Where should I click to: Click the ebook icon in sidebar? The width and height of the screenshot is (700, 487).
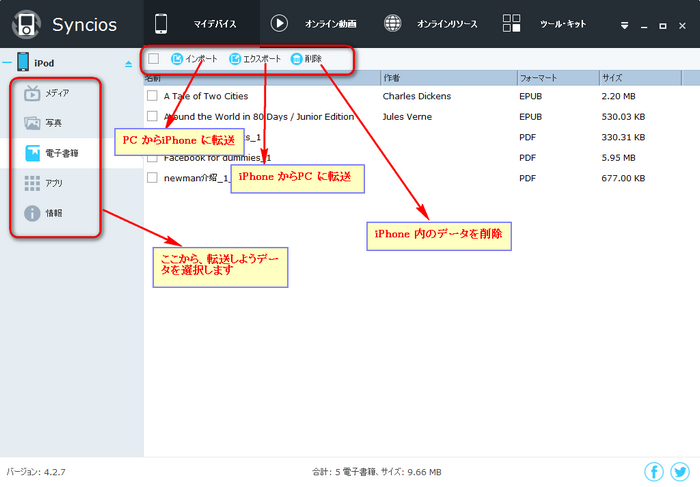[32, 153]
